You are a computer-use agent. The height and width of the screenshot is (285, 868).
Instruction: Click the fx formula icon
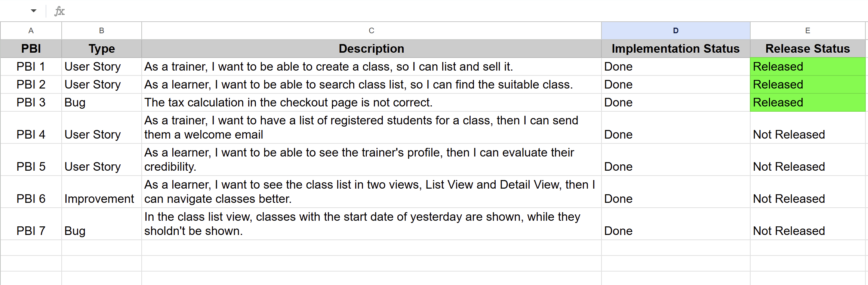(x=59, y=10)
